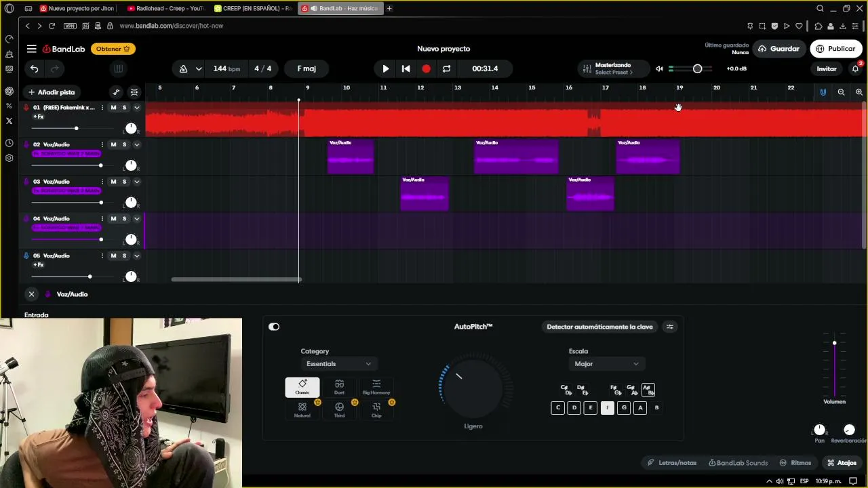Open the Atajos shortcuts tab
Viewport: 868px width, 488px height.
(842, 463)
